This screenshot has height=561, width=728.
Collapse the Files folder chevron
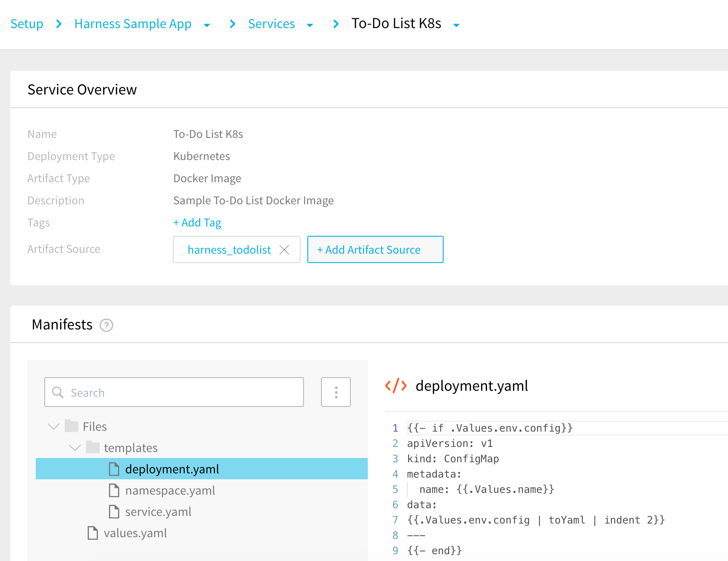[54, 426]
